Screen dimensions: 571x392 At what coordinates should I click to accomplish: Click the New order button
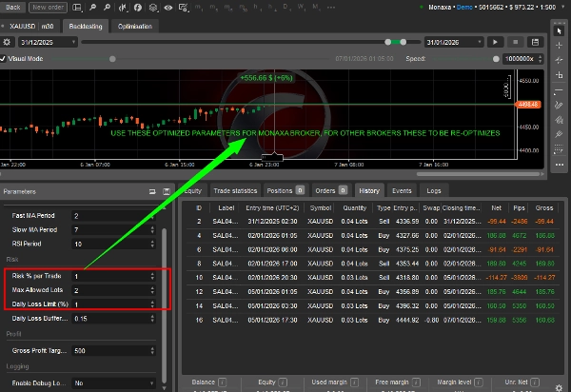click(49, 7)
